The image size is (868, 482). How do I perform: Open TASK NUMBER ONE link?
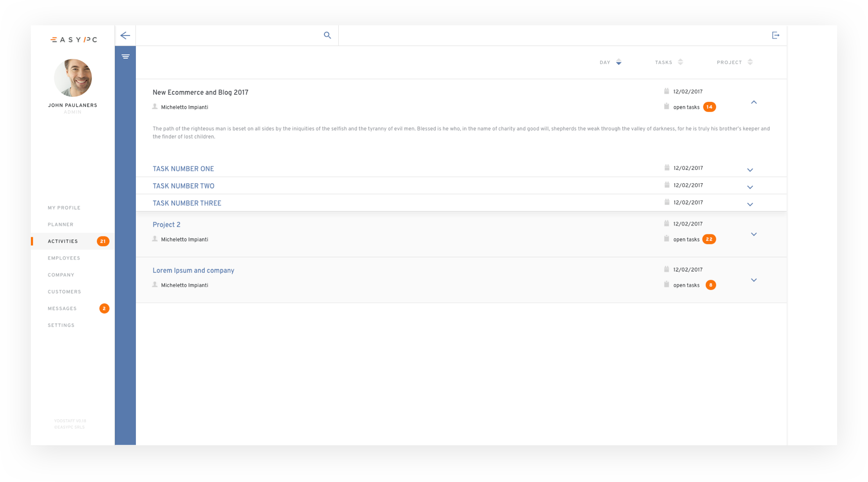[183, 169]
